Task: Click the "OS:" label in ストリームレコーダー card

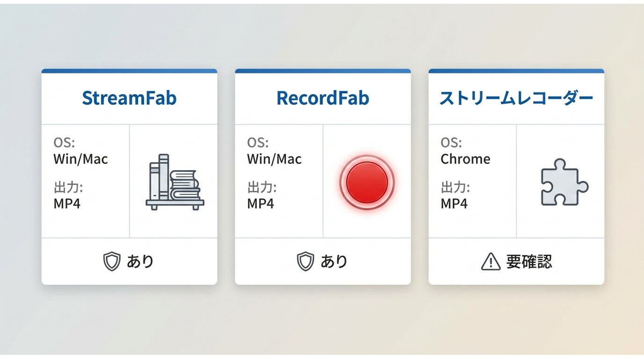Action: click(451, 143)
